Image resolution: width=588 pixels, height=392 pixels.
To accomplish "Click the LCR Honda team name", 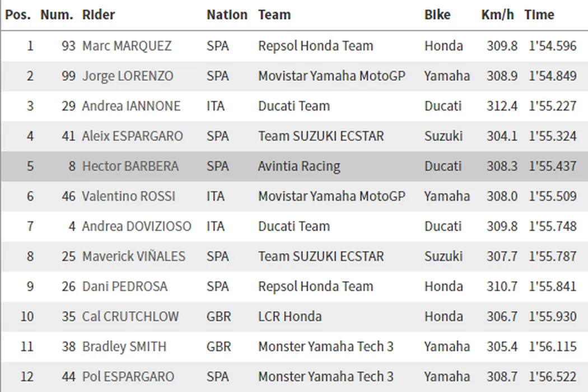I will tap(290, 316).
